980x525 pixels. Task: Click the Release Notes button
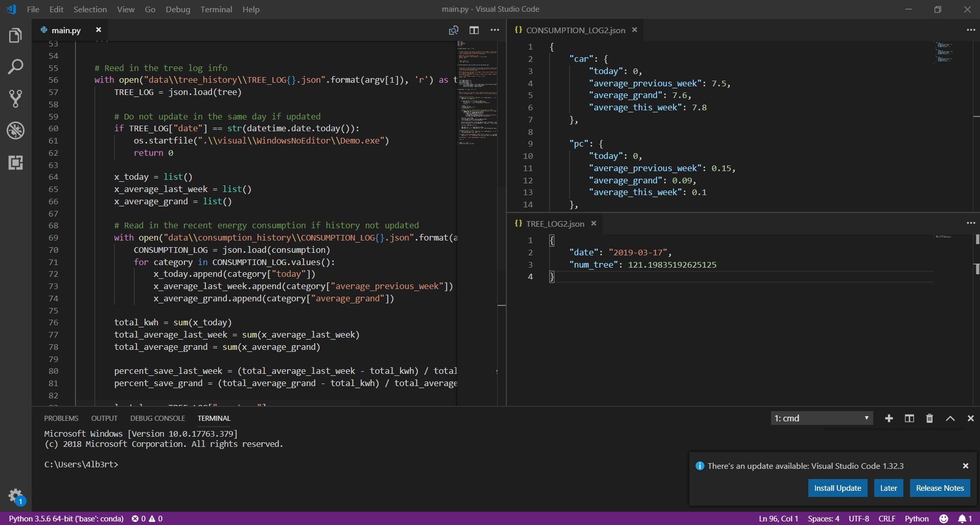pyautogui.click(x=940, y=488)
